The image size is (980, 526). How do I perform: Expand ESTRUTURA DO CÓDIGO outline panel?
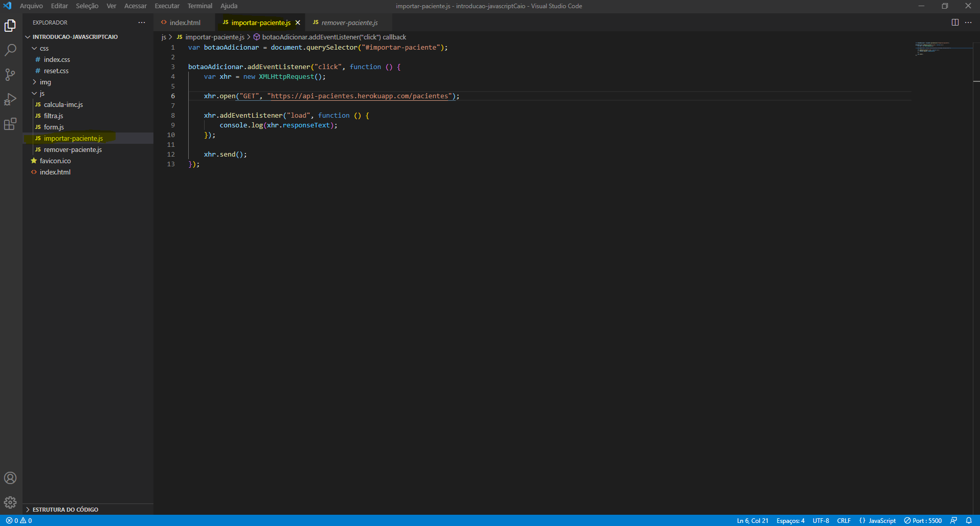(x=88, y=509)
